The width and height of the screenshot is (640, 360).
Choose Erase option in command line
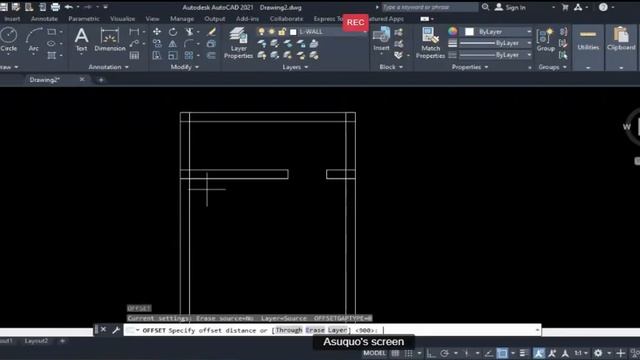(x=315, y=330)
